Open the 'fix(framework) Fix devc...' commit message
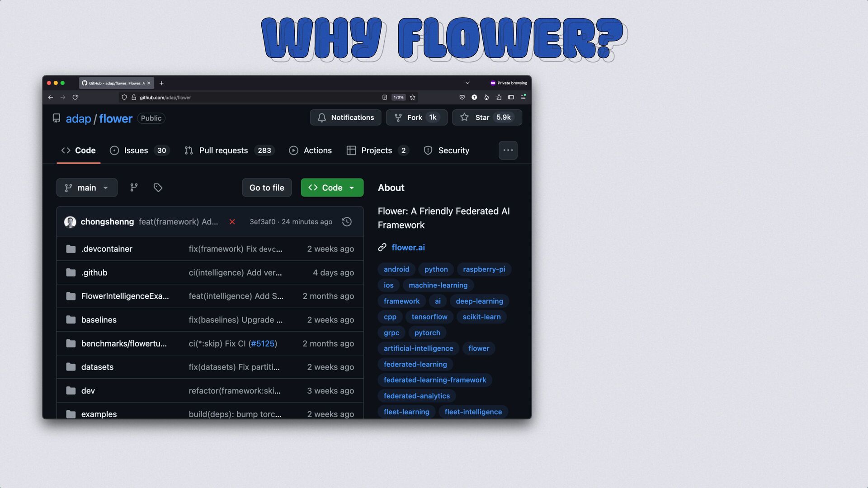 coord(235,249)
